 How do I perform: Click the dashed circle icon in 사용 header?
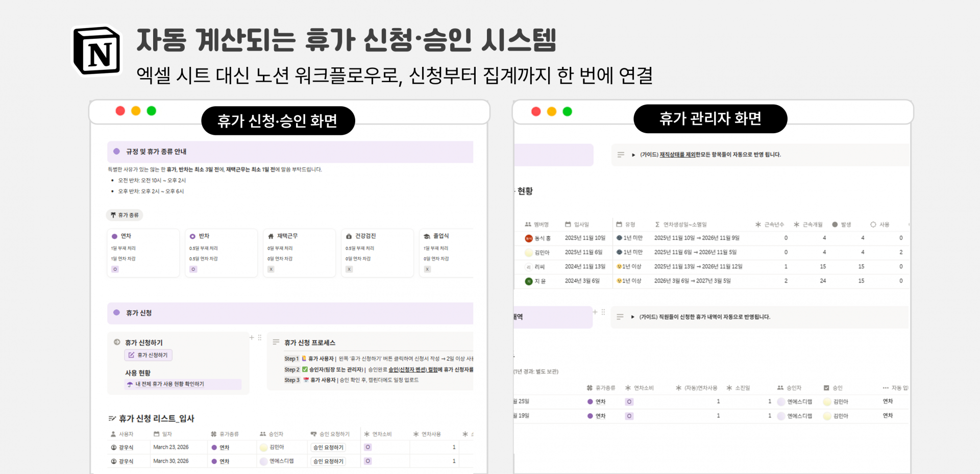[873, 224]
